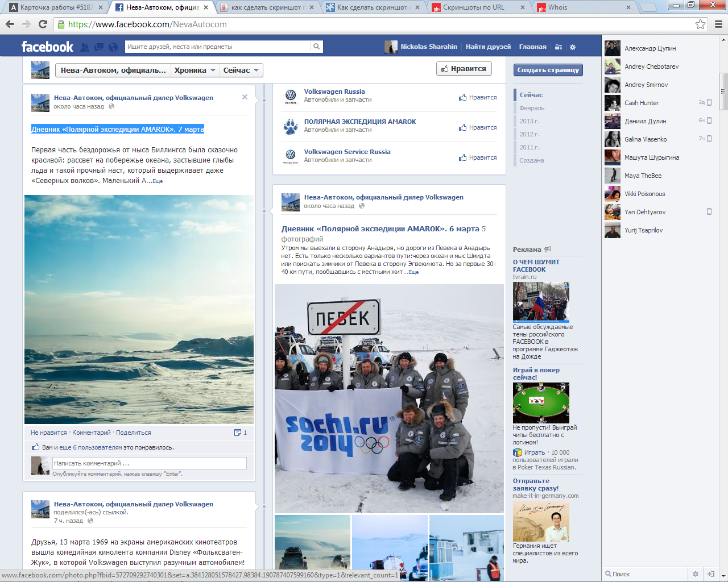Open chat with Andrey Chebotarev
728x582 pixels.
660,66
